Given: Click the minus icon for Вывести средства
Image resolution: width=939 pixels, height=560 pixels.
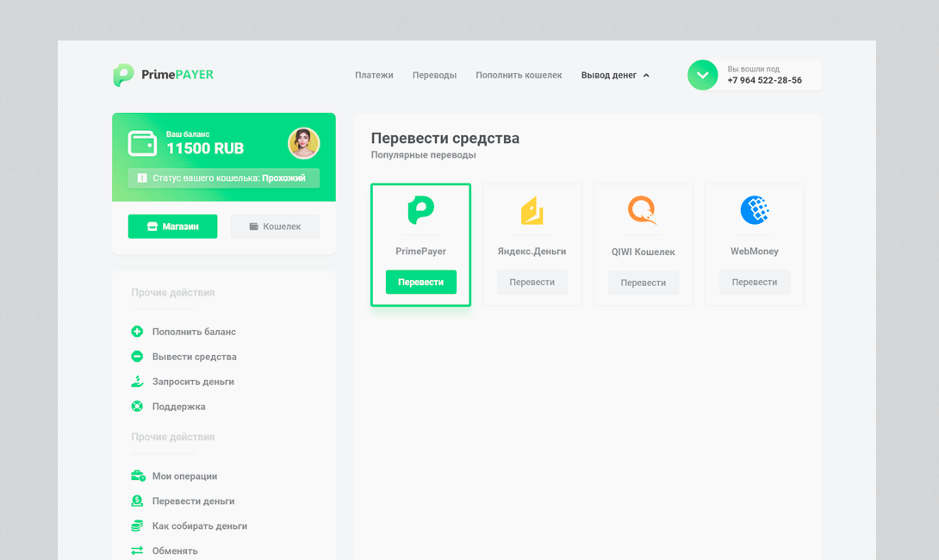Looking at the screenshot, I should tap(137, 357).
